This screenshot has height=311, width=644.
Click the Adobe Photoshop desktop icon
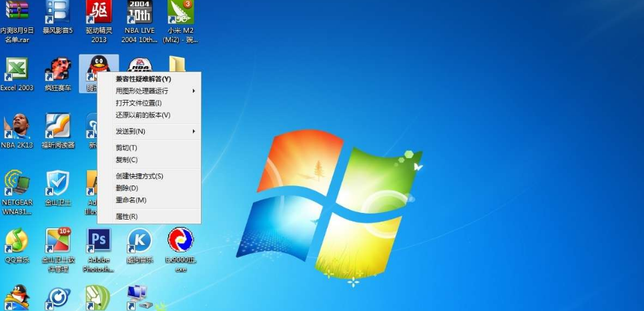click(99, 241)
